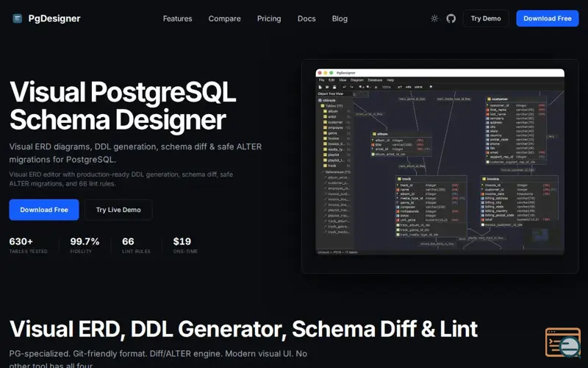Click the PgDesigner logo icon
The image size is (588, 368).
(x=17, y=18)
